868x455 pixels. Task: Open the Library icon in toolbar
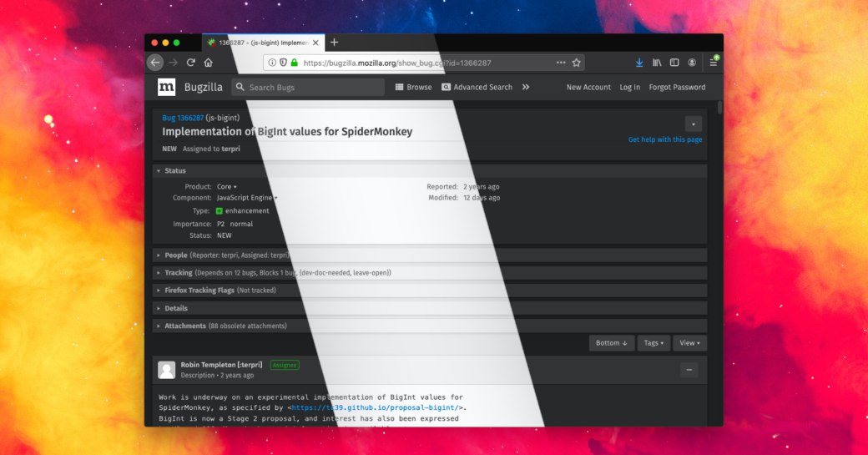click(657, 63)
